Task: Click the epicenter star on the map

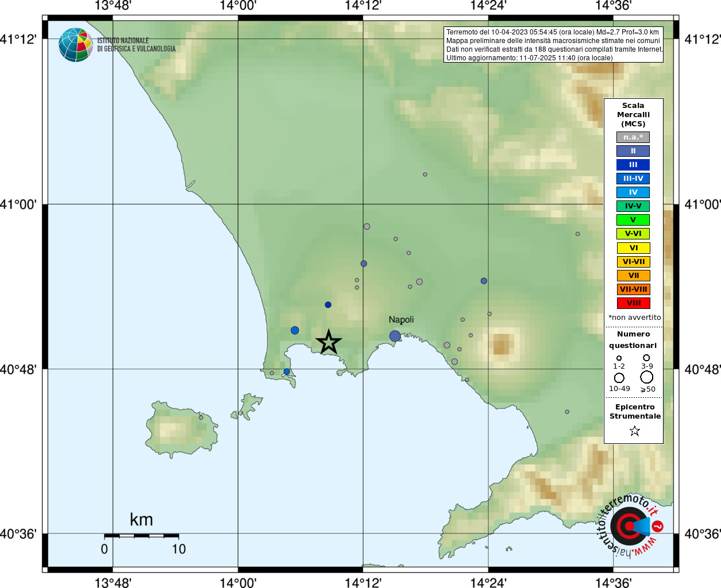Action: click(x=329, y=342)
